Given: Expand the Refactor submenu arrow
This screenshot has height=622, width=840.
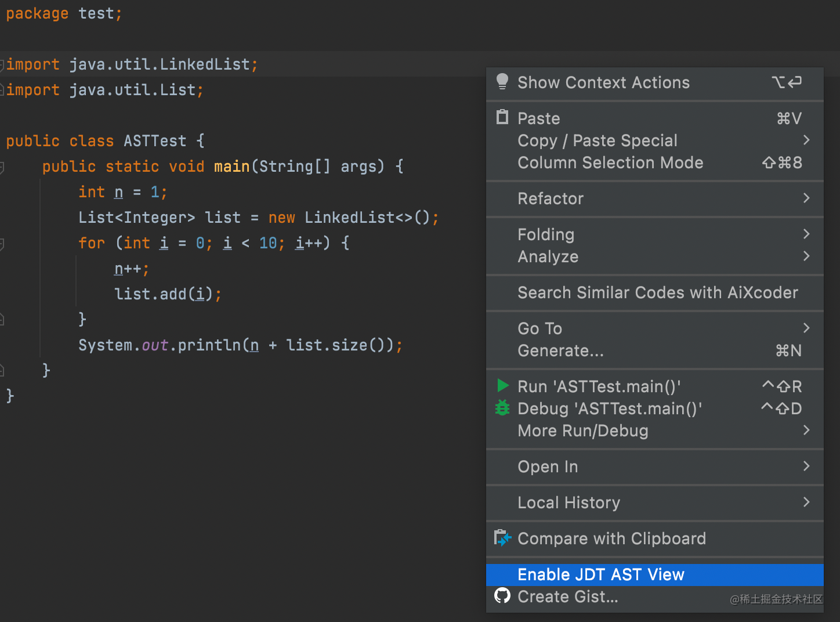Looking at the screenshot, I should [806, 198].
